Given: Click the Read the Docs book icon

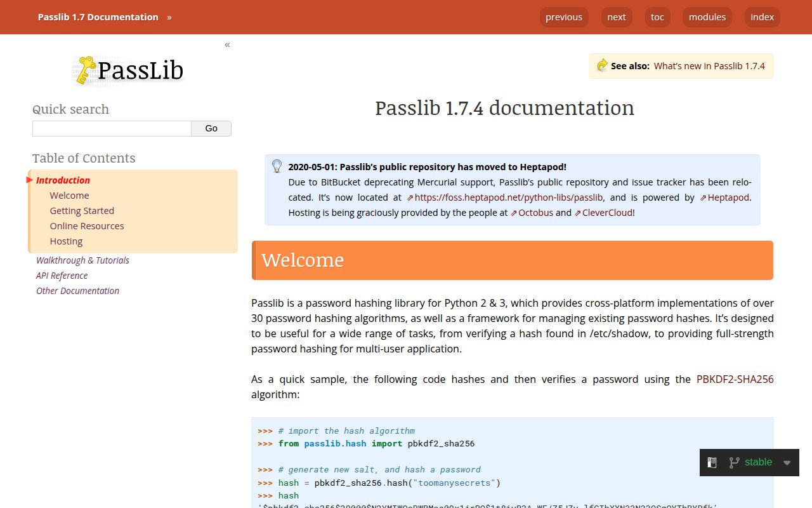Looking at the screenshot, I should pos(712,463).
